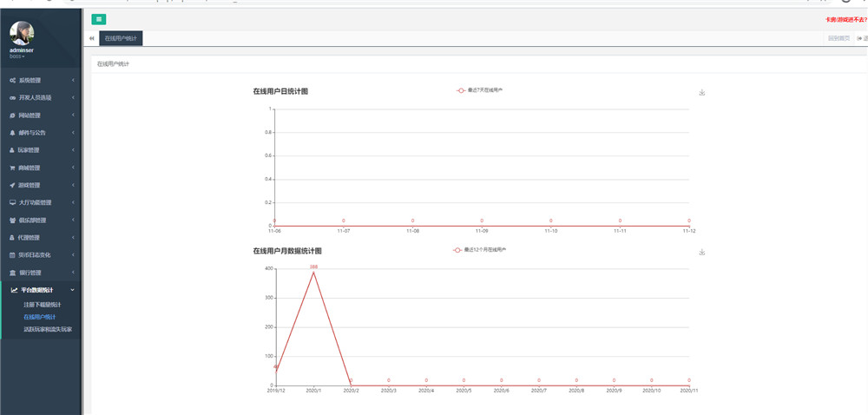Click the 银行管理 bank icon
Viewport: 868px width, 415px height.
(12, 273)
